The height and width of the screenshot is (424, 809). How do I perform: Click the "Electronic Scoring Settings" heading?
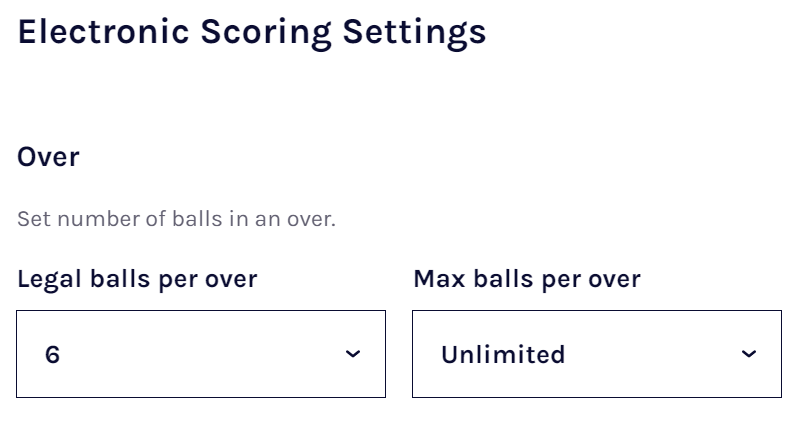252,32
